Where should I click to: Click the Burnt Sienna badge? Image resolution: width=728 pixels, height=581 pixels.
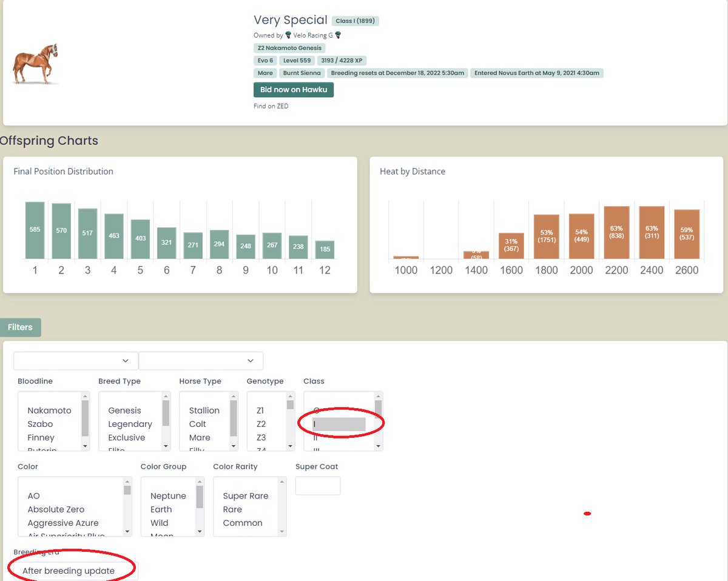[302, 73]
